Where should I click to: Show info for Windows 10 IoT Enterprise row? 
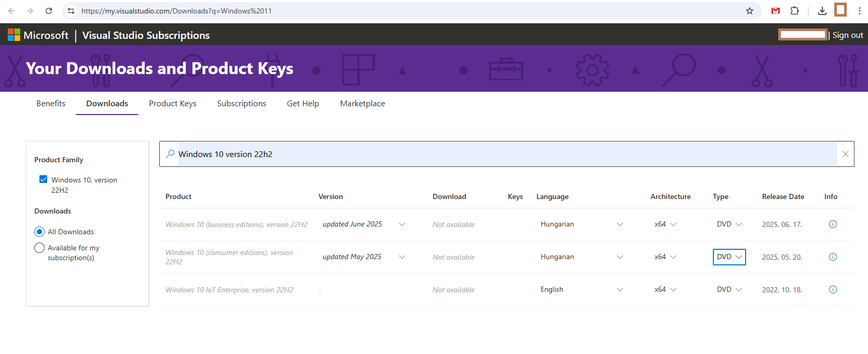click(833, 290)
